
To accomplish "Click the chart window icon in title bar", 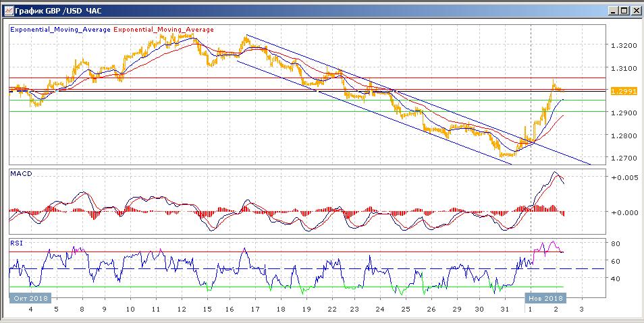I will click(8, 10).
